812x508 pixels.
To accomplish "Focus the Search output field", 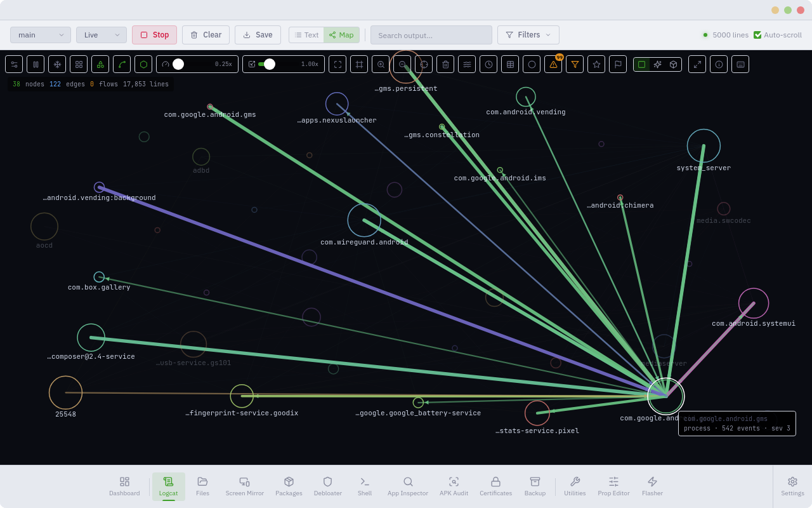I will [431, 35].
